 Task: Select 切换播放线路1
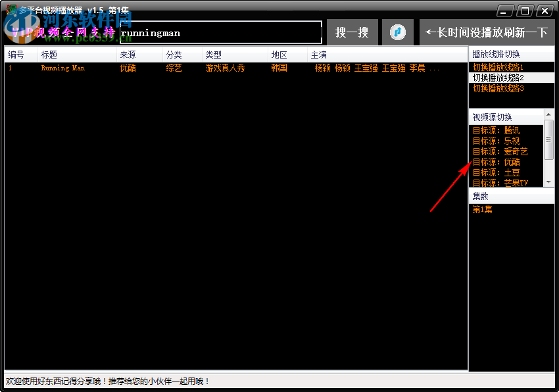(511, 67)
